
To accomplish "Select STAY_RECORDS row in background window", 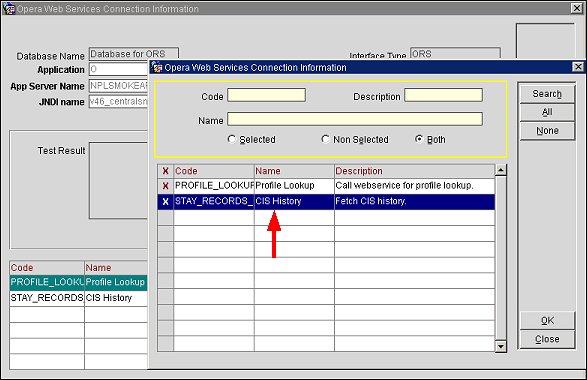I will [x=47, y=298].
